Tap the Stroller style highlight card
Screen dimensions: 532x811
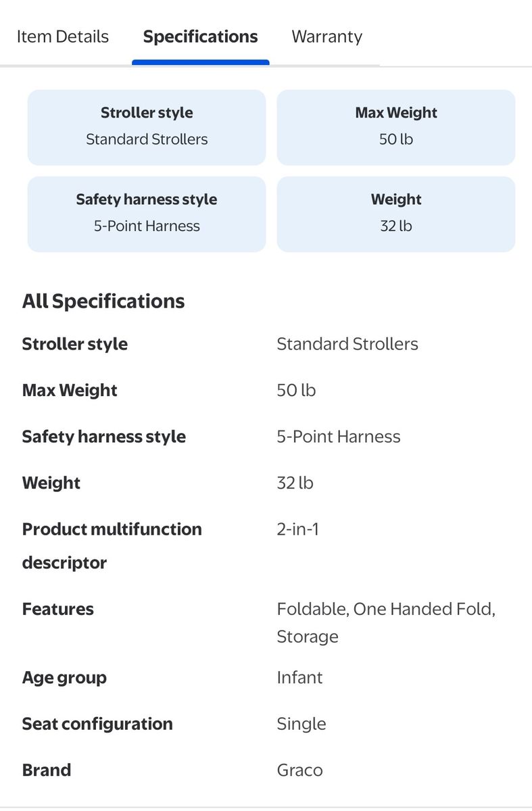(147, 127)
